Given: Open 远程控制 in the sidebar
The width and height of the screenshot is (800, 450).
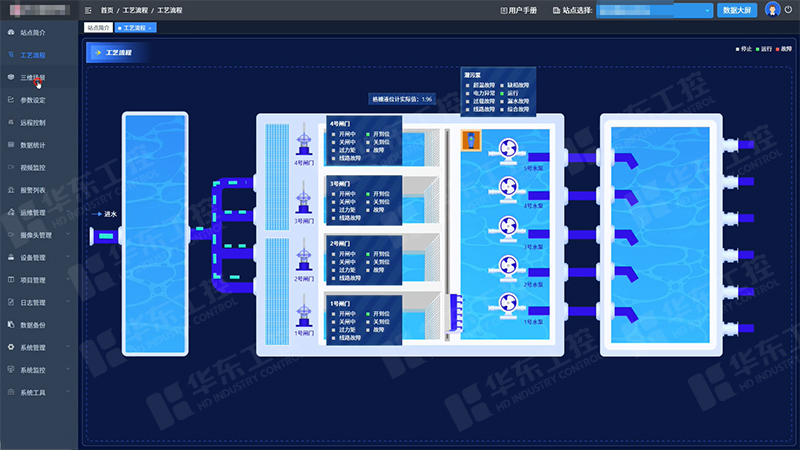Looking at the screenshot, I should tap(33, 122).
